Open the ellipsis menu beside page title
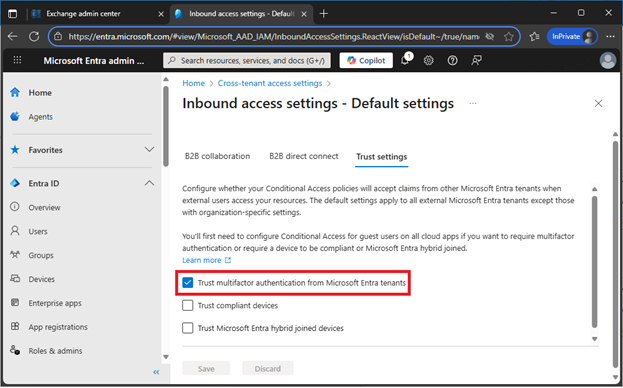This screenshot has height=388, width=623. 472,104
